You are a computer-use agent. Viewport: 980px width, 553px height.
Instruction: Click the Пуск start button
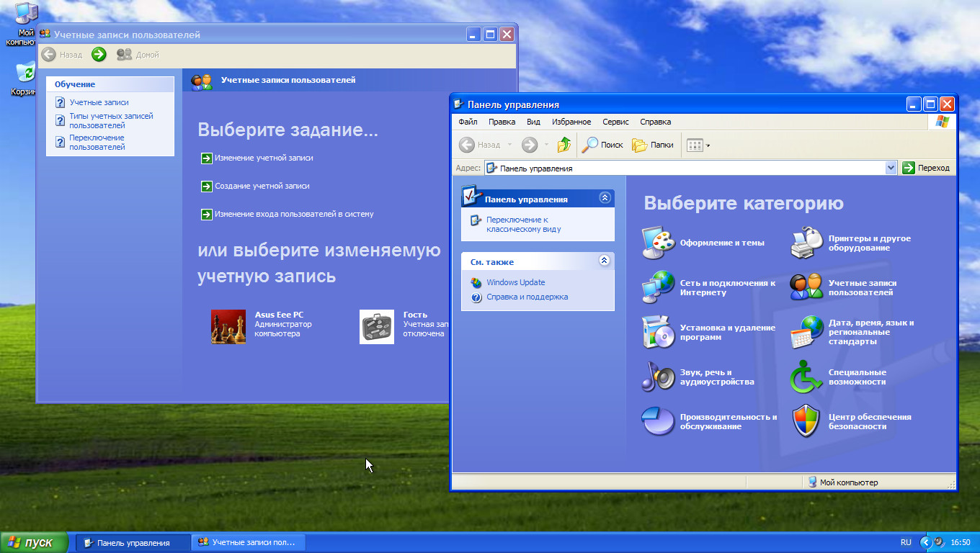(34, 542)
